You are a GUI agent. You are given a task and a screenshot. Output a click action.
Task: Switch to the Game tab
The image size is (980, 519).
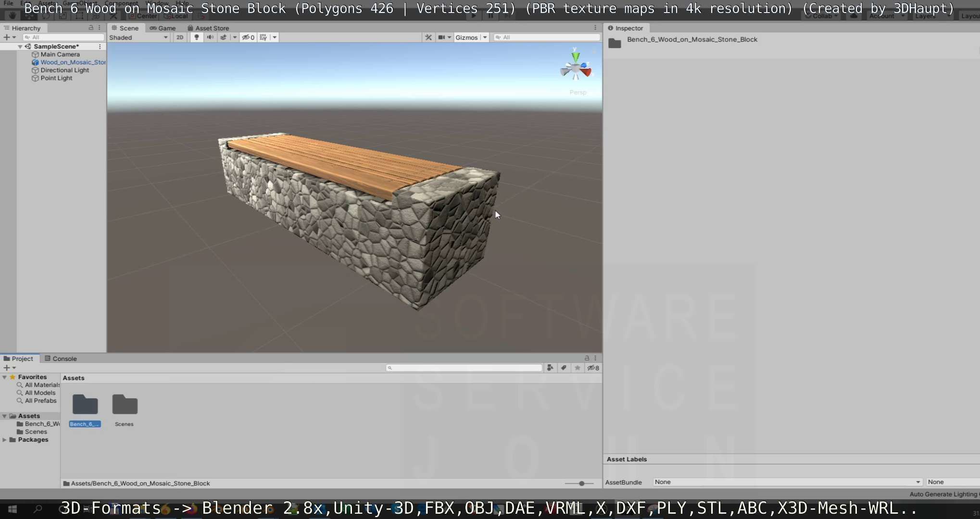pyautogui.click(x=163, y=28)
